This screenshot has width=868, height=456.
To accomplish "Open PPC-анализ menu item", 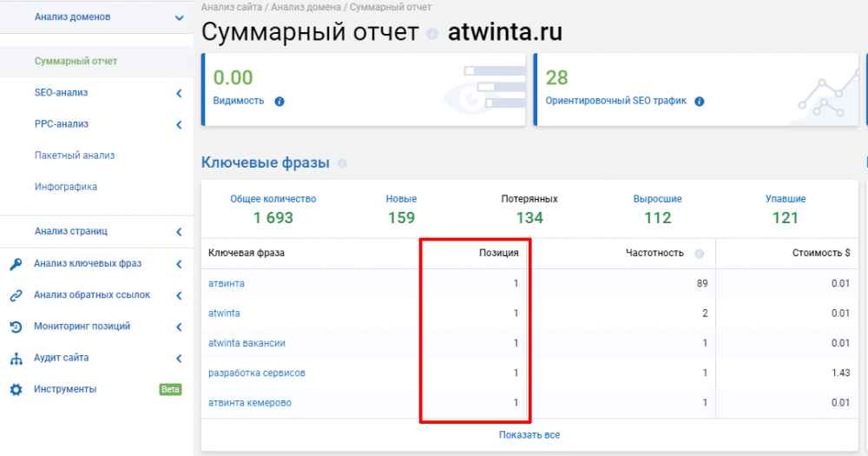I will [x=62, y=124].
